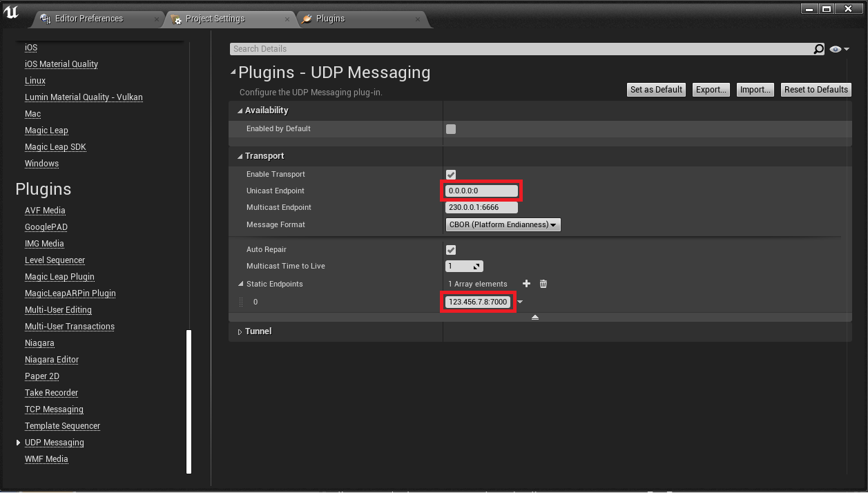Collapse advanced Transport settings arrow
This screenshot has height=493, width=868.
click(535, 318)
